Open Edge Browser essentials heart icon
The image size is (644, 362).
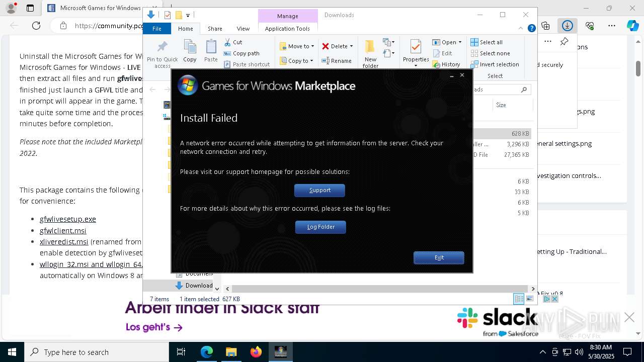coord(590,26)
